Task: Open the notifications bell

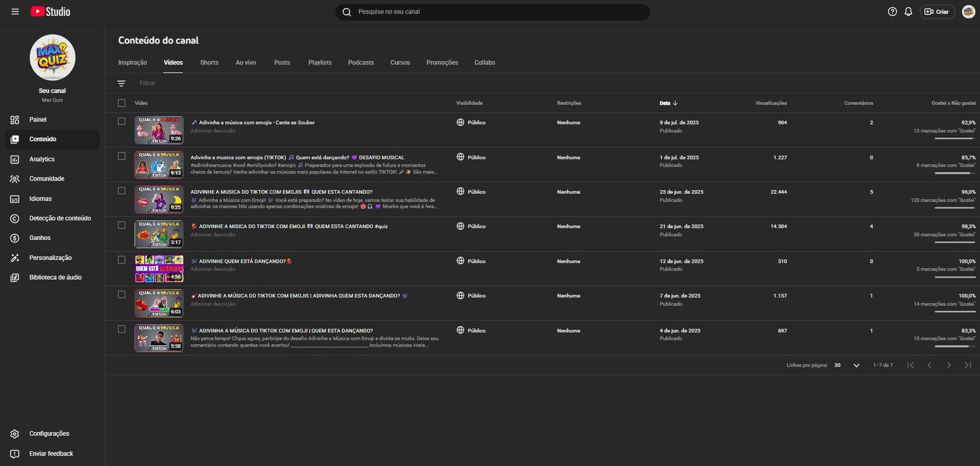Action: 908,12
